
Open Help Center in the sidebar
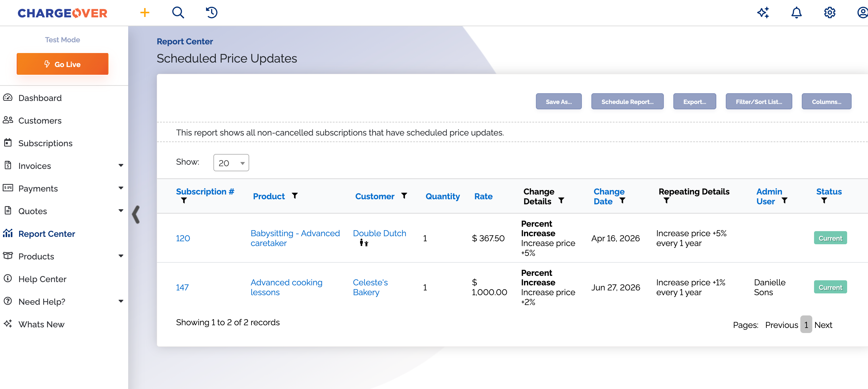pyautogui.click(x=42, y=279)
